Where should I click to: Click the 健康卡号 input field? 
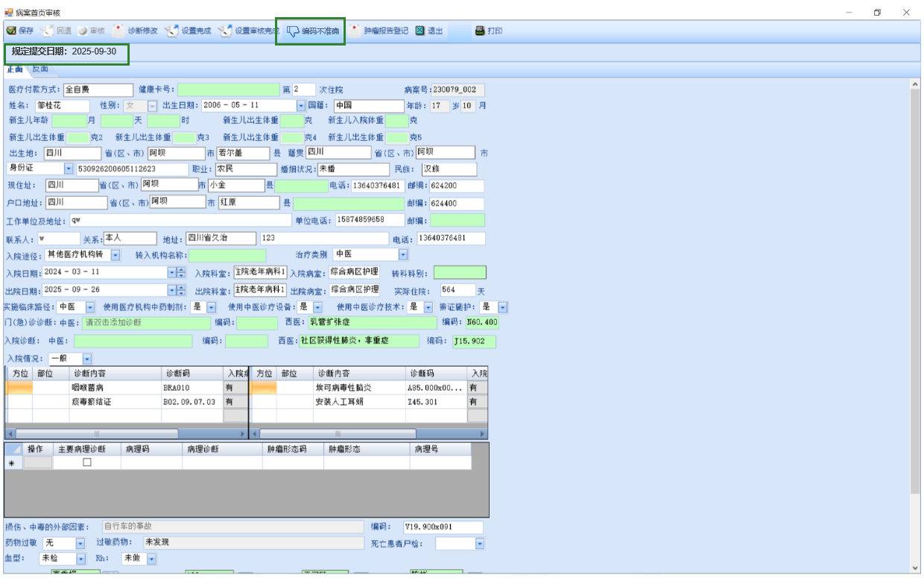[229, 89]
